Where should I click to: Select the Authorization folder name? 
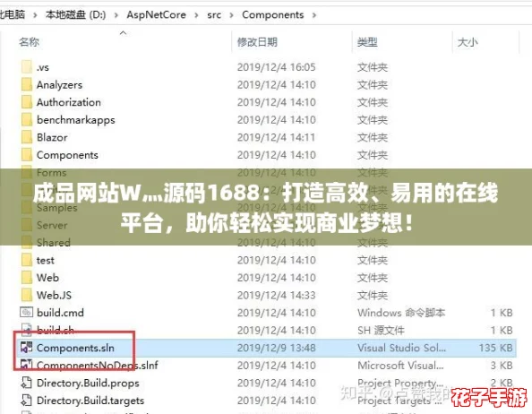point(69,102)
